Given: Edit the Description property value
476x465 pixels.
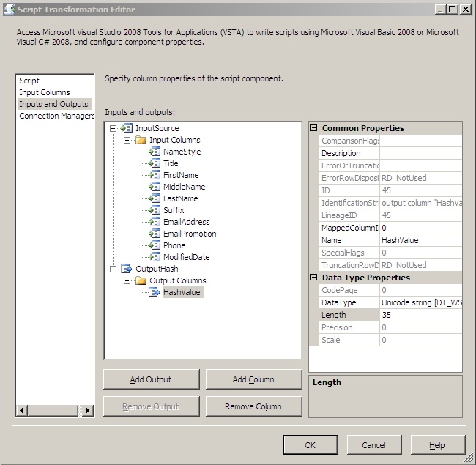Looking at the screenshot, I should point(421,153).
